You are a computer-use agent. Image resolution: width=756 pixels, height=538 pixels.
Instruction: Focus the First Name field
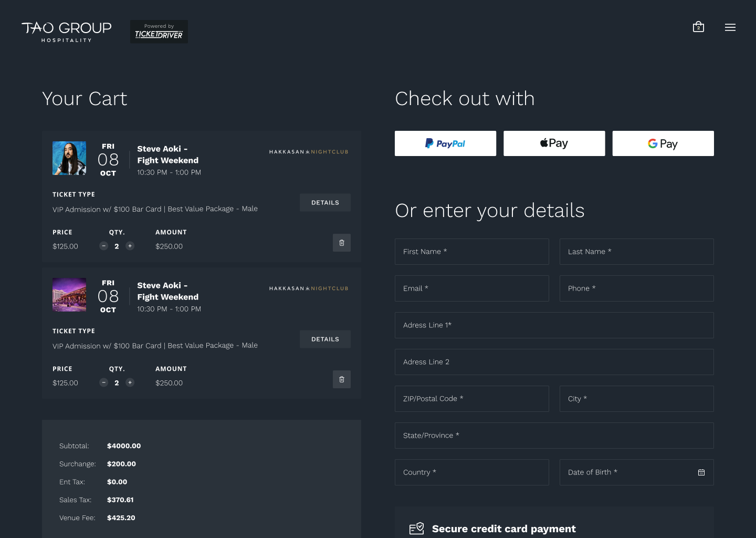pos(472,252)
